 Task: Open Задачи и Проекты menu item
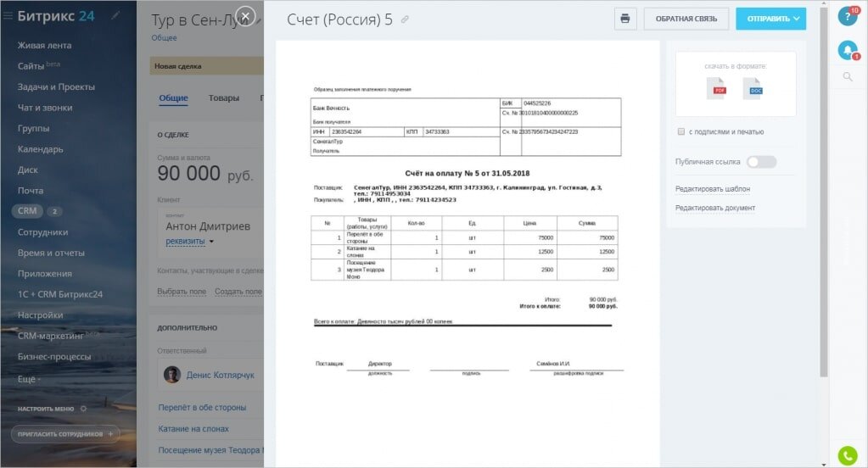(56, 86)
